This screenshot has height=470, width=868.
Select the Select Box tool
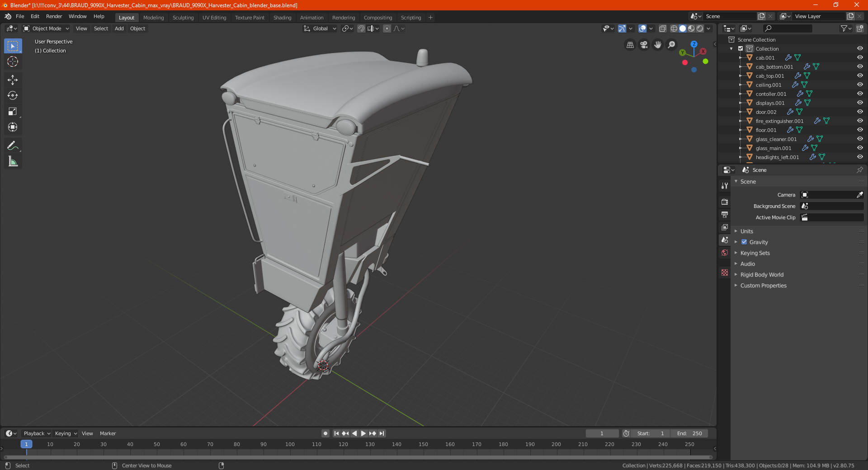(x=13, y=46)
